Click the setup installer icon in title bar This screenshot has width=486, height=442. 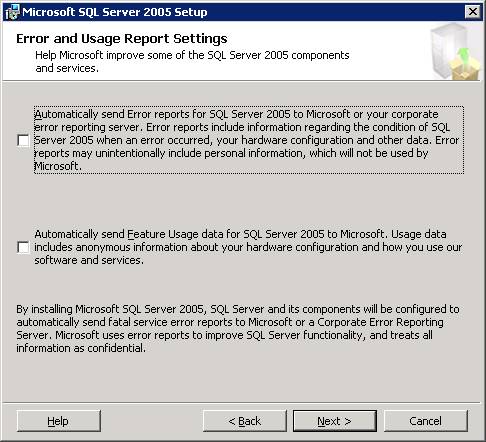pos(12,12)
